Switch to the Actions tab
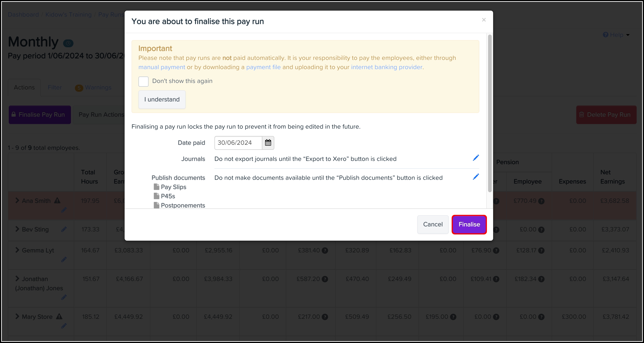The height and width of the screenshot is (343, 644). [x=24, y=87]
